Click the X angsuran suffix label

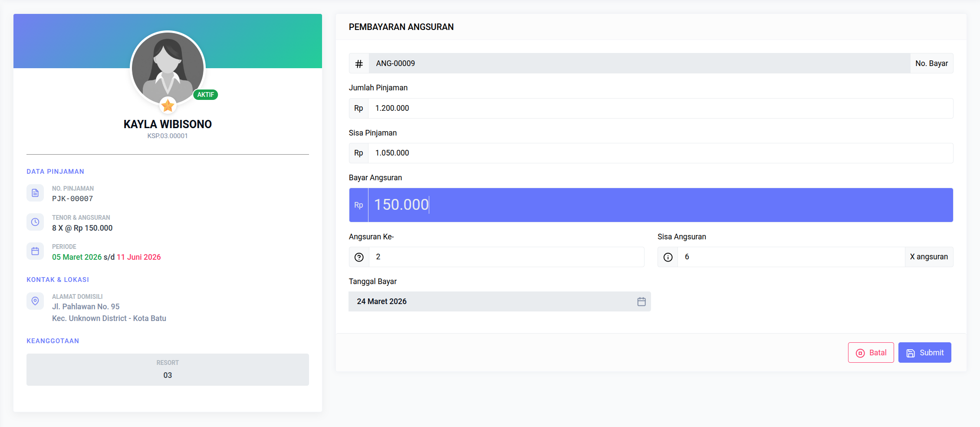pos(929,257)
